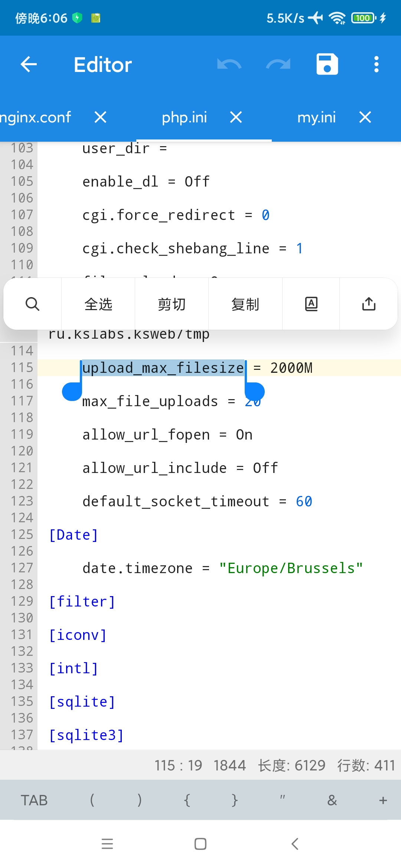Open the three-dot overflow menu
Image resolution: width=401 pixels, height=868 pixels.
[376, 65]
